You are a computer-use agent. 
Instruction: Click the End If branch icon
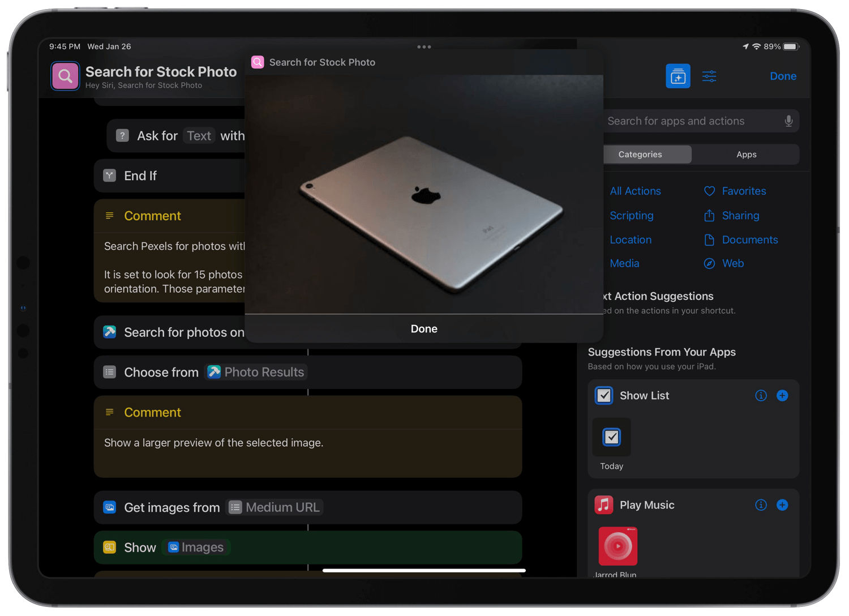pos(109,176)
